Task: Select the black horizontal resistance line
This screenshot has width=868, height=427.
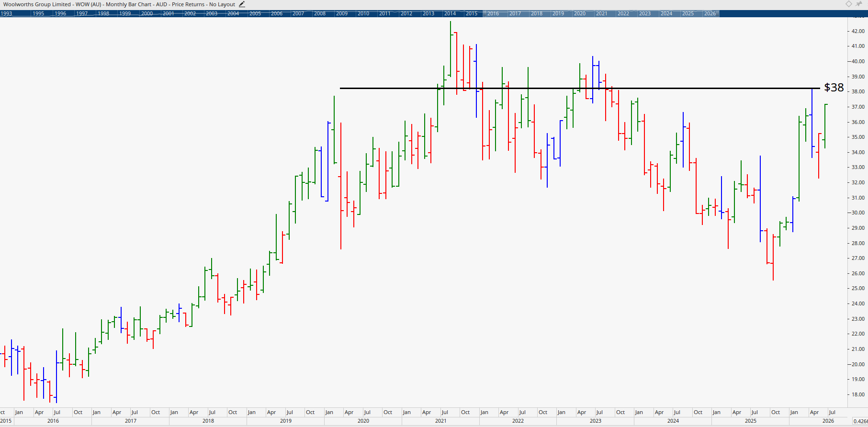Action: coord(579,88)
